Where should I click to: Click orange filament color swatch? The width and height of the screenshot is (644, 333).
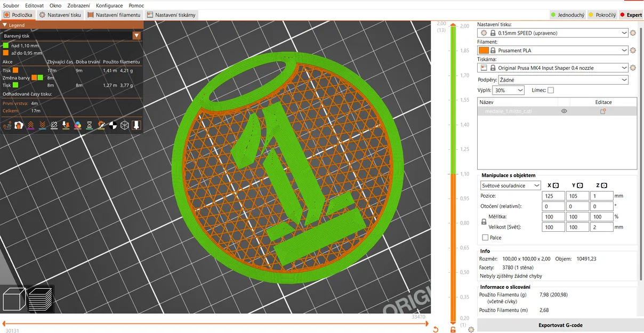tap(485, 51)
